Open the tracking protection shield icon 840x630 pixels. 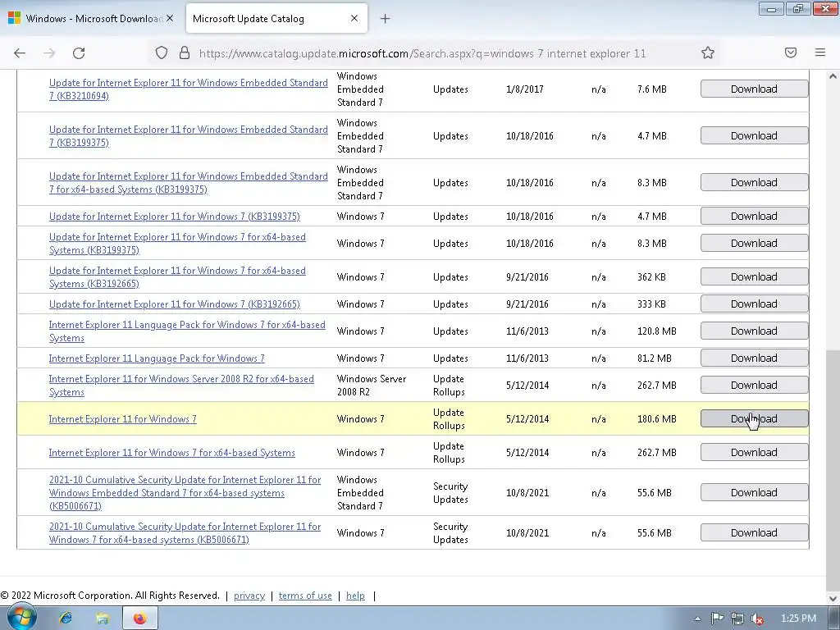pos(162,53)
